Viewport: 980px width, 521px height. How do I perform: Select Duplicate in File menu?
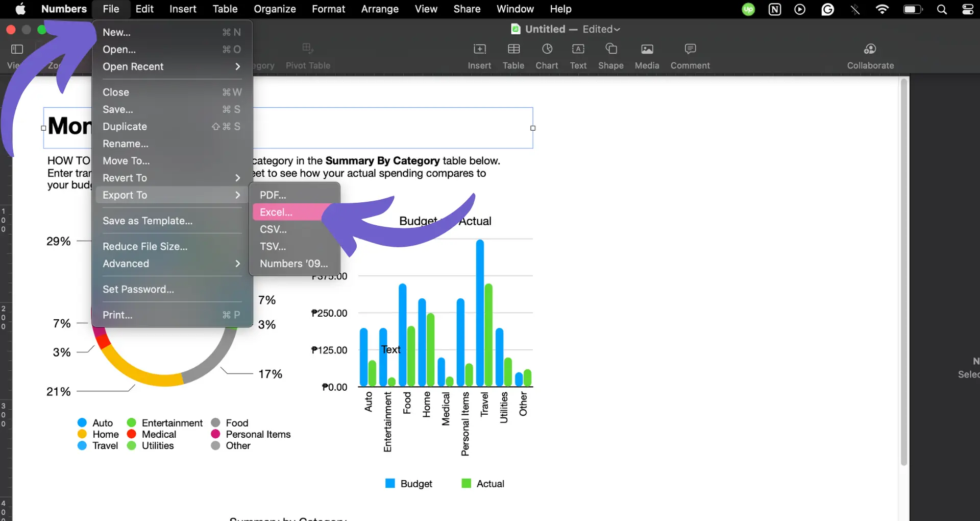pyautogui.click(x=171, y=127)
